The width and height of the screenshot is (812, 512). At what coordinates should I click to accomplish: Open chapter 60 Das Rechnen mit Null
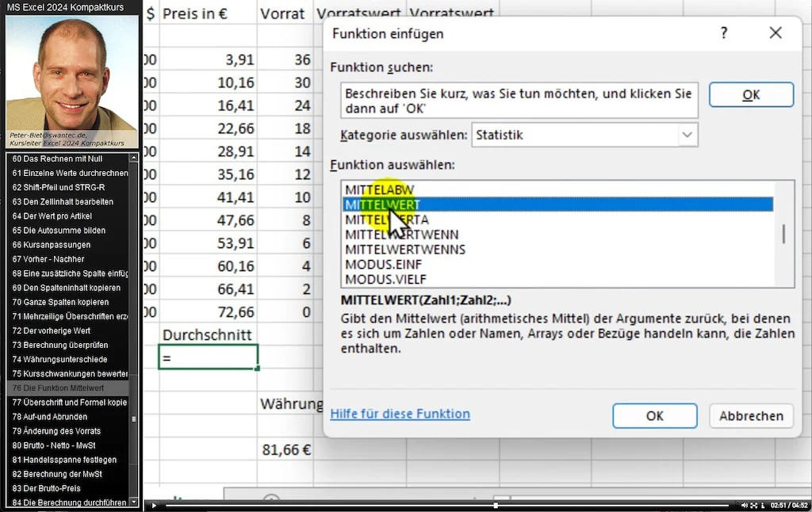[x=67, y=159]
